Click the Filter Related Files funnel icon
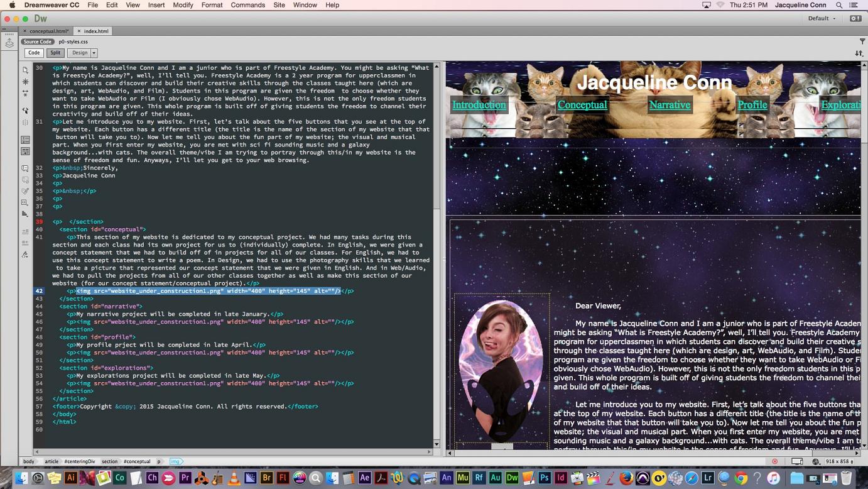The width and height of the screenshot is (868, 489). (862, 41)
